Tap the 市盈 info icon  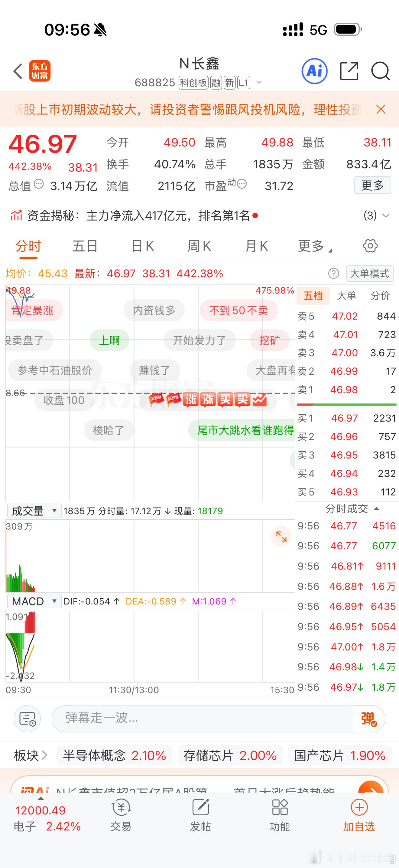point(242,184)
